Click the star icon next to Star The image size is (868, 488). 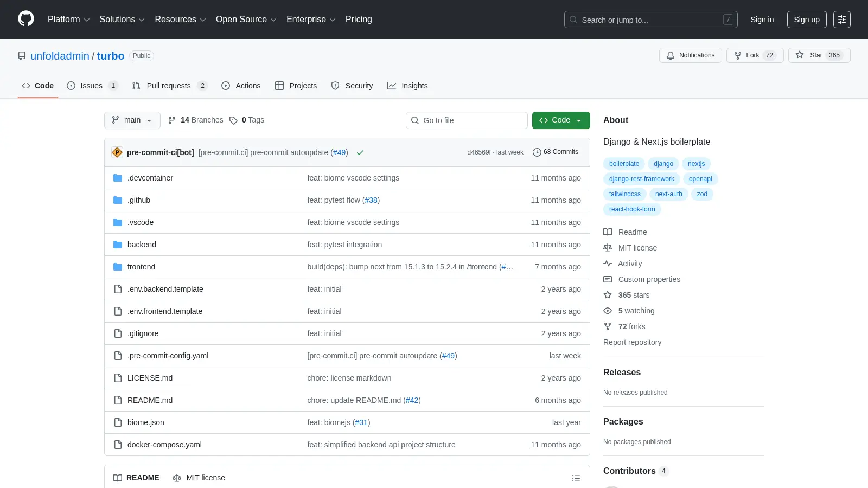[800, 55]
